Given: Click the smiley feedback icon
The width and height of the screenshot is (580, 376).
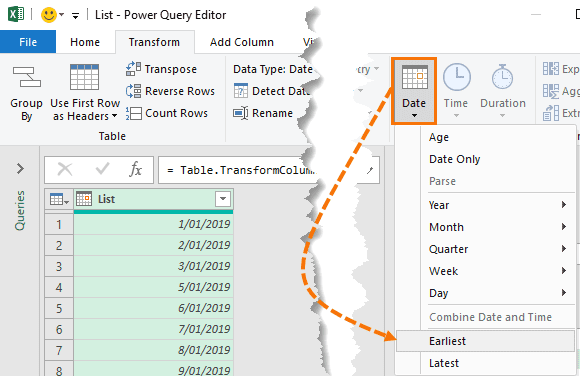Looking at the screenshot, I should (48, 15).
